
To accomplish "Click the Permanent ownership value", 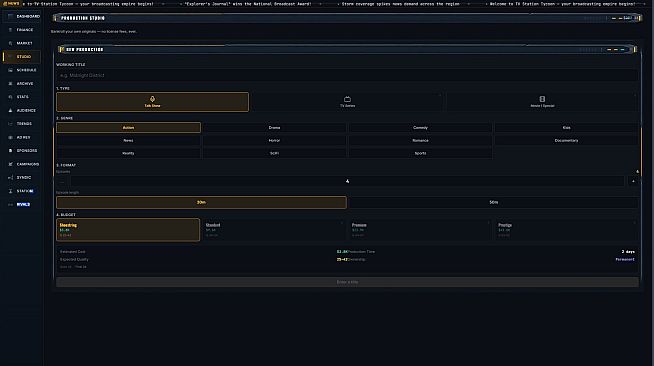I will 625,259.
